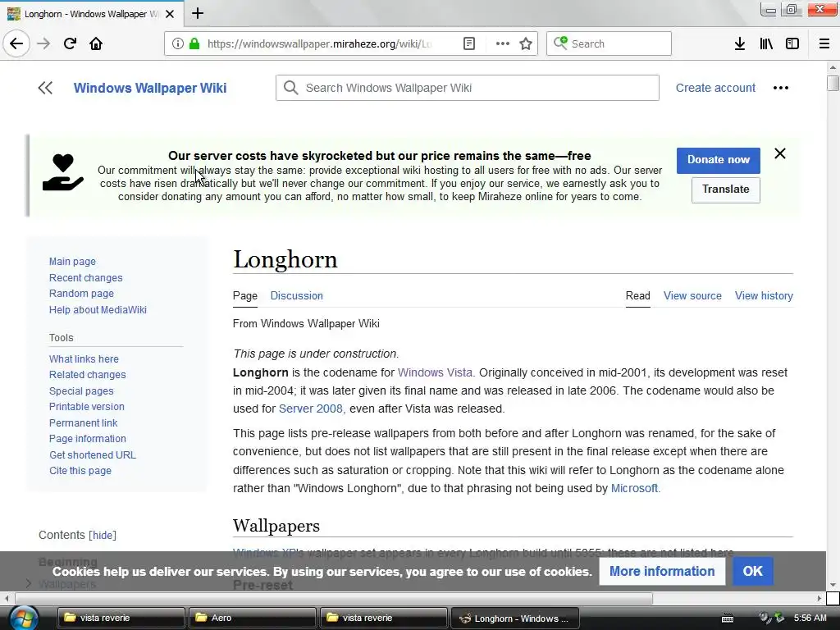Screen dimensions: 840x630
Task: Click the vertical scrollbar thumb
Action: [833, 84]
